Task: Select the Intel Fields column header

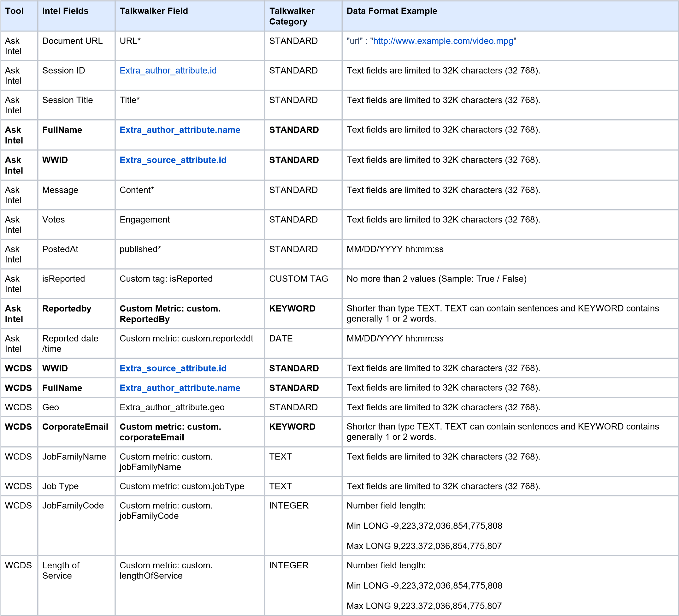Action: tap(65, 11)
